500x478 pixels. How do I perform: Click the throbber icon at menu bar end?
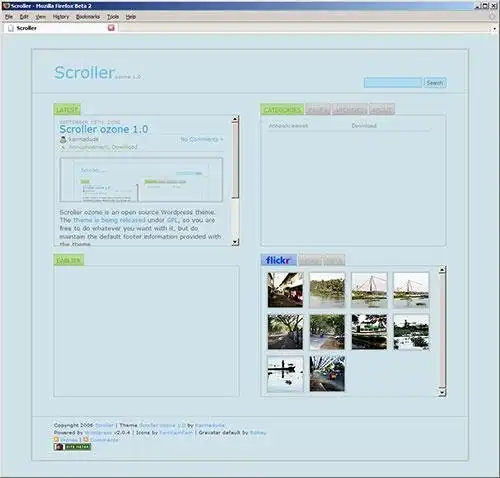coord(492,16)
